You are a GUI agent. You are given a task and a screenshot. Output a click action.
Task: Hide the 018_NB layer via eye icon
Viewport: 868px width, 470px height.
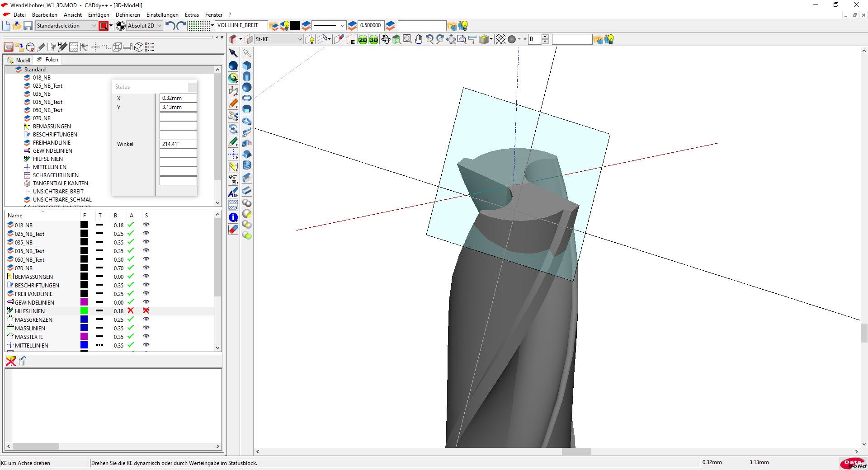pos(146,225)
